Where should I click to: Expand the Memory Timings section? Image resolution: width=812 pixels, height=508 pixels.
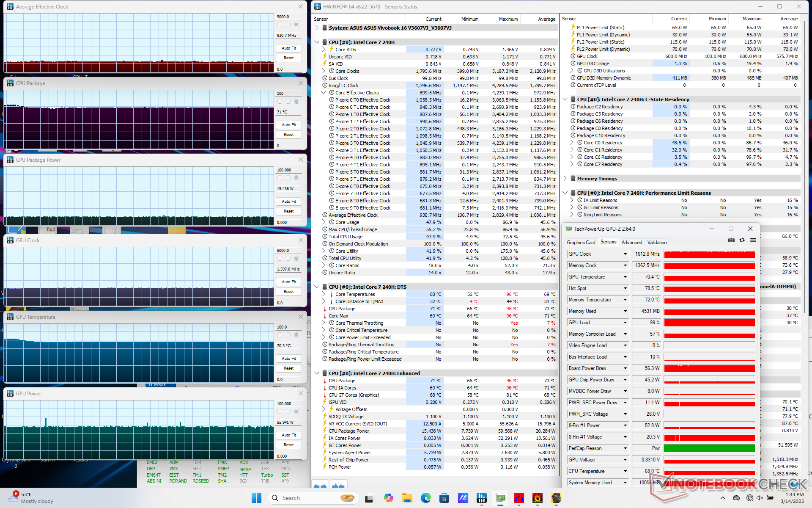[x=565, y=179]
